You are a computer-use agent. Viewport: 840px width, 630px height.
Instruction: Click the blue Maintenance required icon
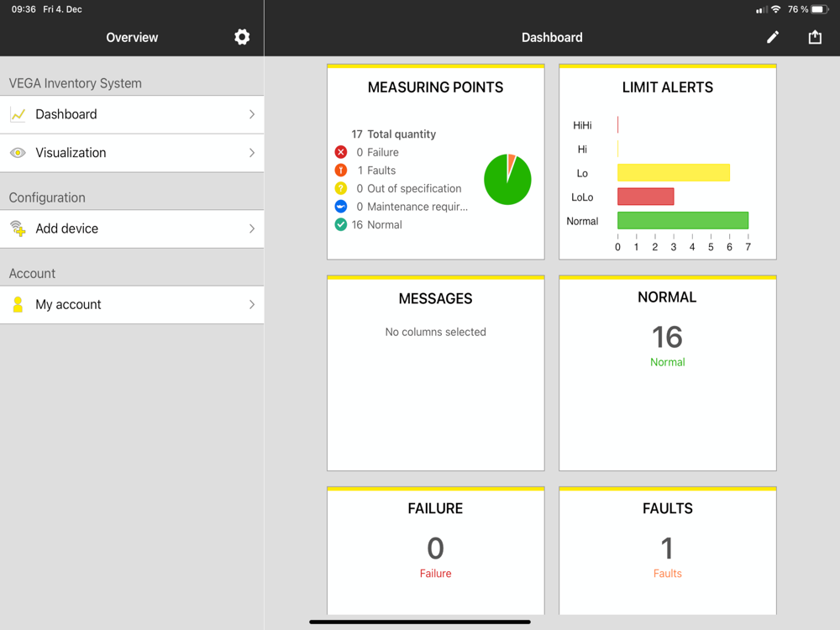(341, 207)
